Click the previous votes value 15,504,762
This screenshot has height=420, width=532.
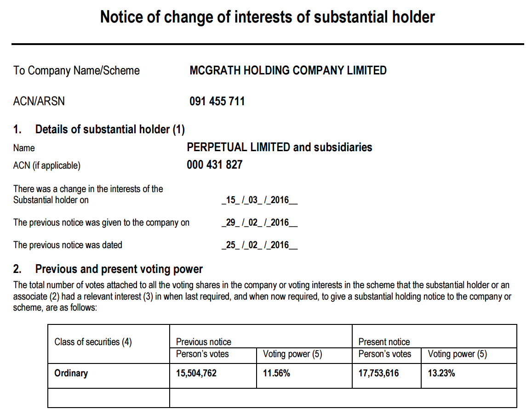coord(196,373)
